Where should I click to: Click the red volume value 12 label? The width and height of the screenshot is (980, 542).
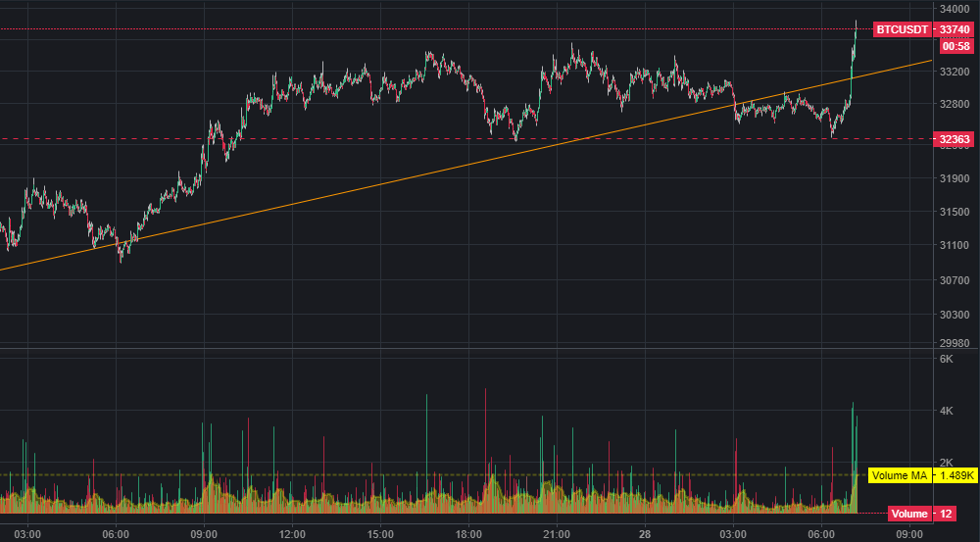946,514
